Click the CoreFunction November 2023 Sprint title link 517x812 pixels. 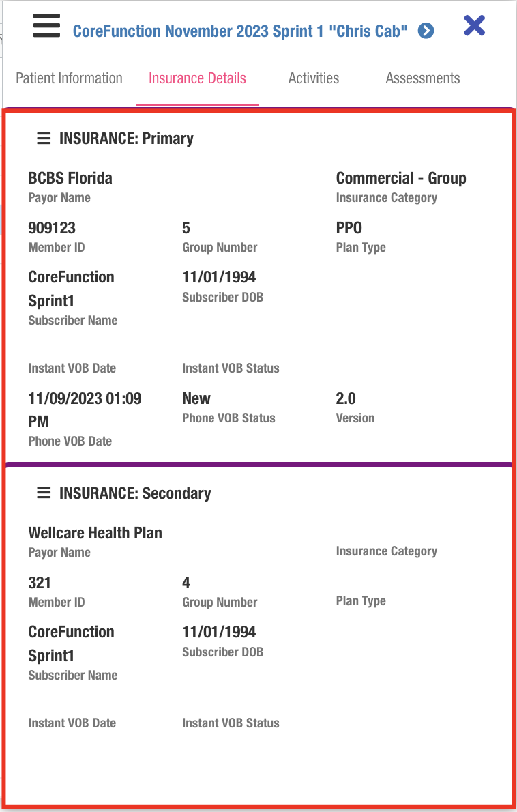240,31
